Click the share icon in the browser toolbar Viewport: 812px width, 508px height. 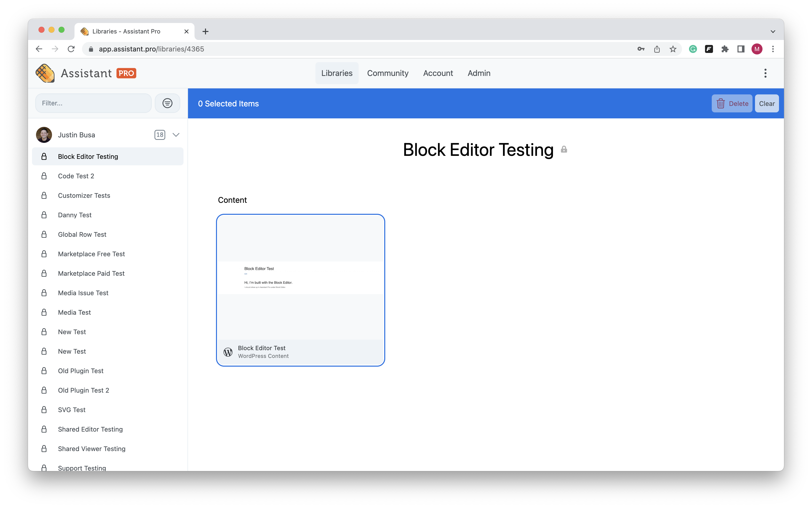pos(656,49)
